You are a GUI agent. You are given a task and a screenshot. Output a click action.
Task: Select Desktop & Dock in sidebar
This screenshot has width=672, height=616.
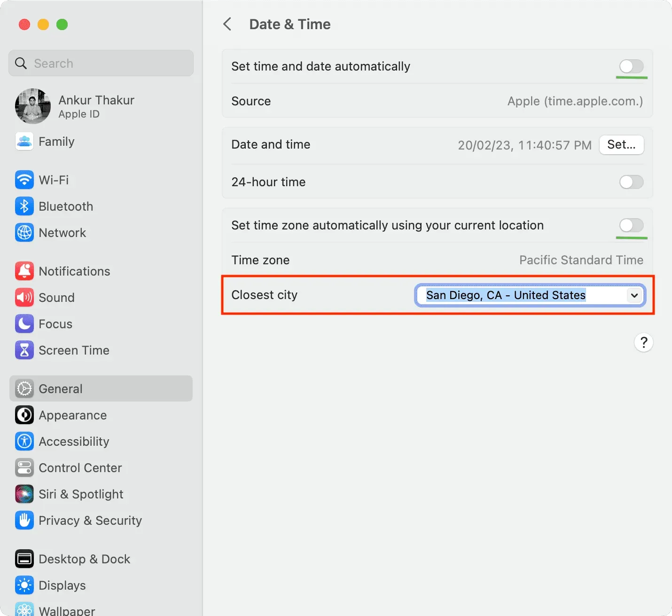pyautogui.click(x=84, y=559)
